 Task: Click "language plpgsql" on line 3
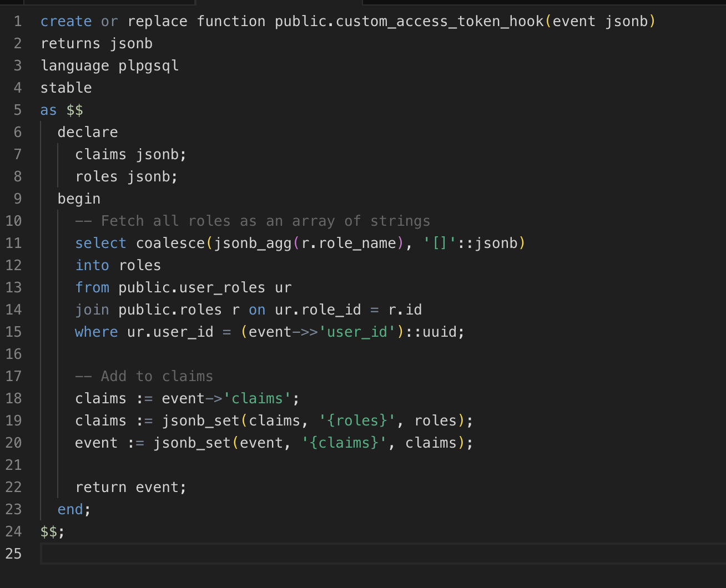pyautogui.click(x=110, y=66)
